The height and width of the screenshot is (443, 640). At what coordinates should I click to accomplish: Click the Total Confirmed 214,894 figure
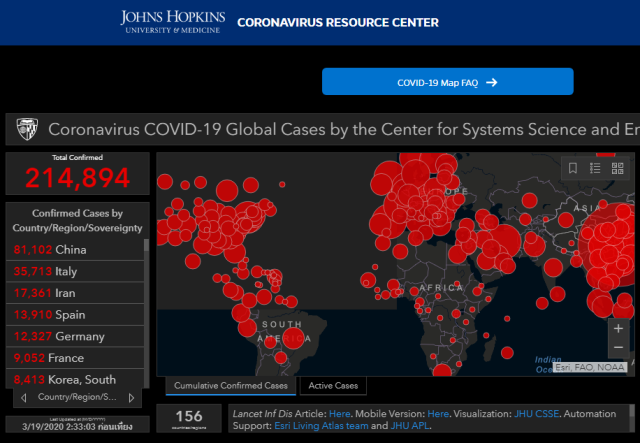[x=78, y=178]
